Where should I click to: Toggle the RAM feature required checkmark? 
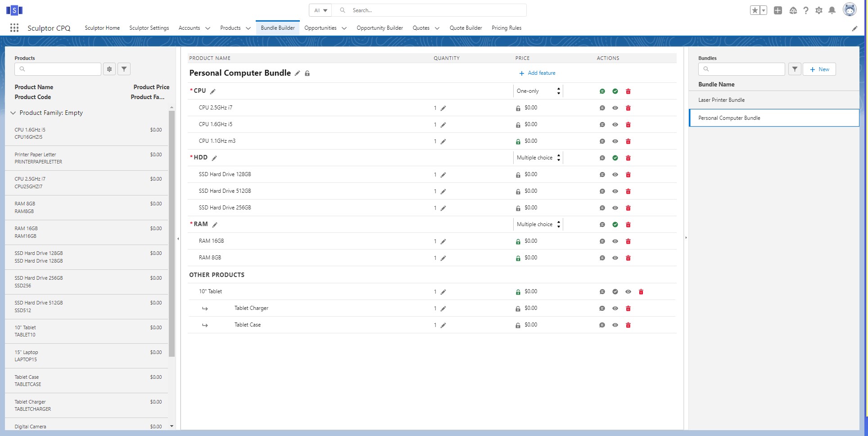tap(615, 225)
